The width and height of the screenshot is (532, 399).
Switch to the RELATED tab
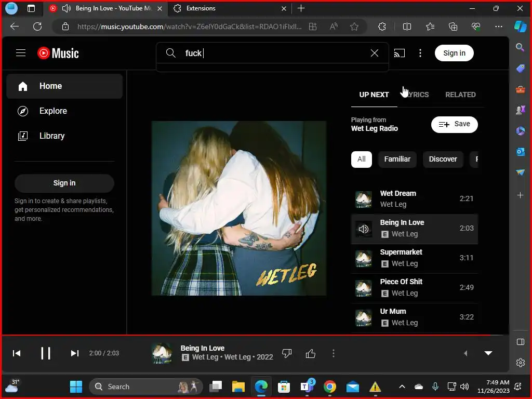(460, 95)
